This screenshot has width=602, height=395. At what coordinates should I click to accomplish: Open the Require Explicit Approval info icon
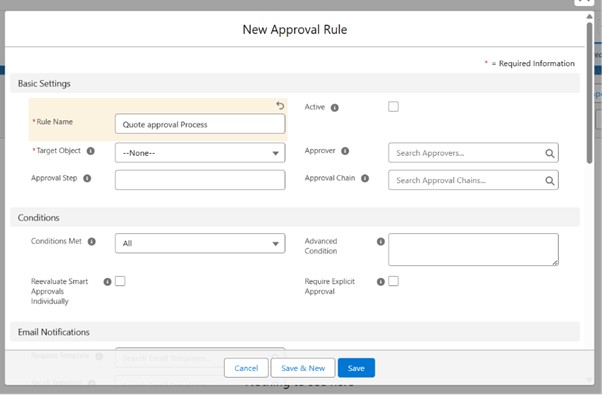point(380,282)
